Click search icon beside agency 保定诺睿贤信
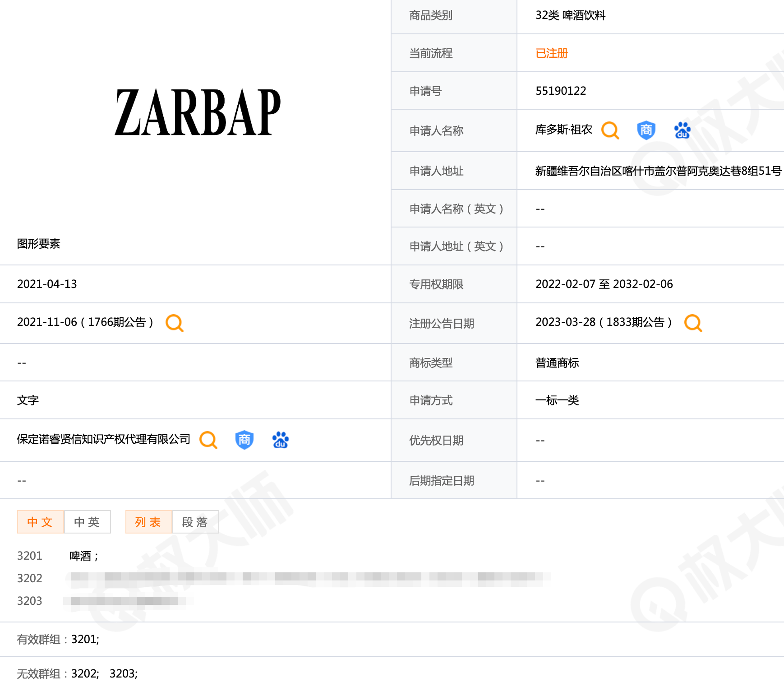Screen dimensions: 784x687 tap(208, 440)
